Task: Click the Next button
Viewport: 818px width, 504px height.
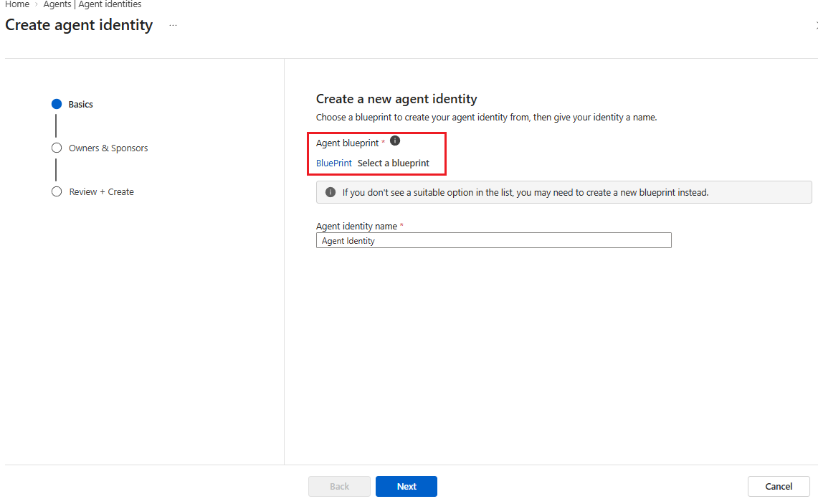Action: (x=406, y=486)
